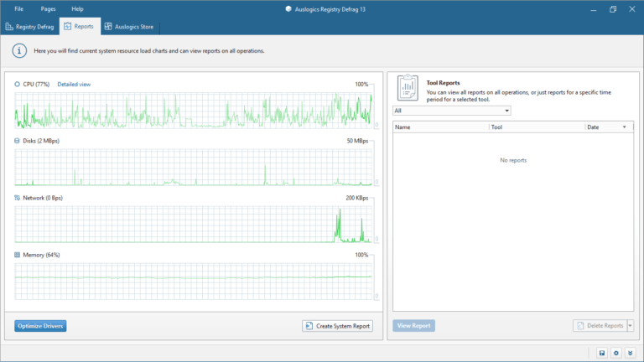Click the Create System Report button
This screenshot has width=644, height=362.
[337, 326]
